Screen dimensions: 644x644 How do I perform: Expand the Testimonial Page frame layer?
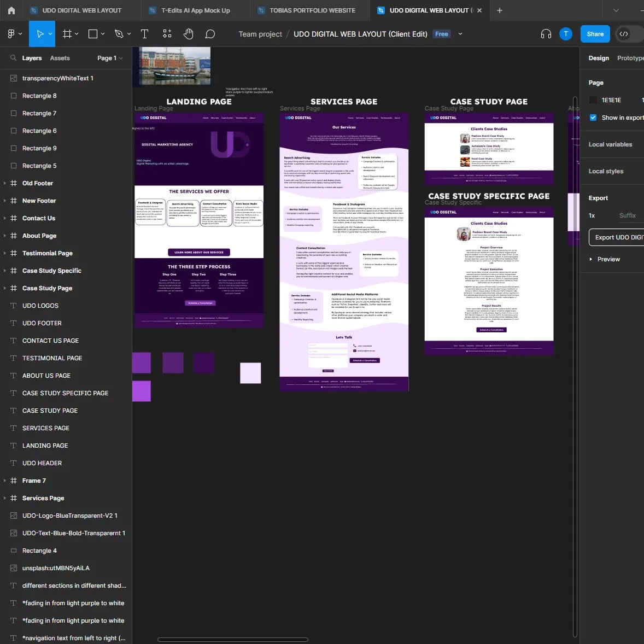coord(5,253)
